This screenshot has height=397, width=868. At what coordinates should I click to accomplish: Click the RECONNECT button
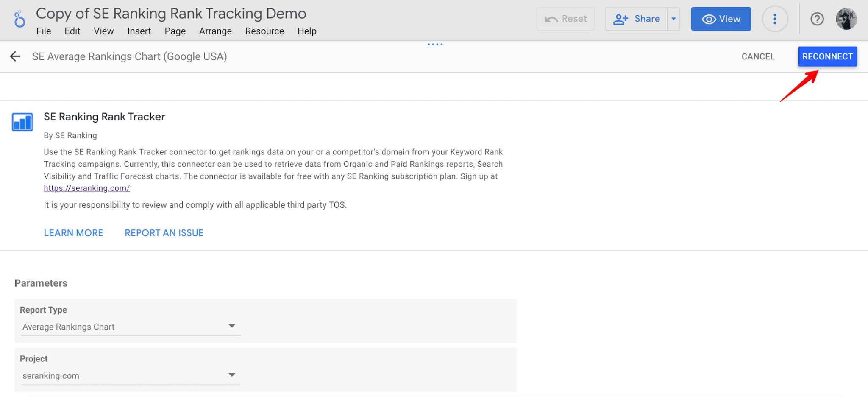(827, 56)
